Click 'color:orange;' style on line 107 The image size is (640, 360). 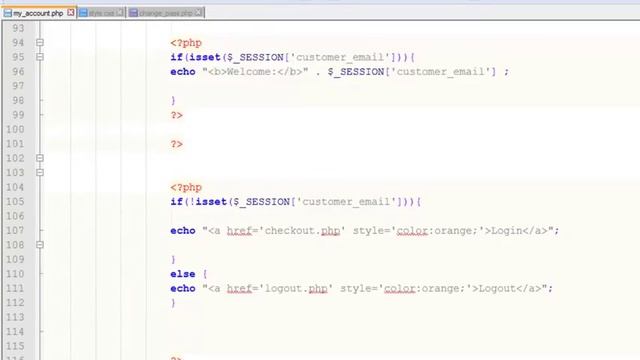[x=437, y=231]
